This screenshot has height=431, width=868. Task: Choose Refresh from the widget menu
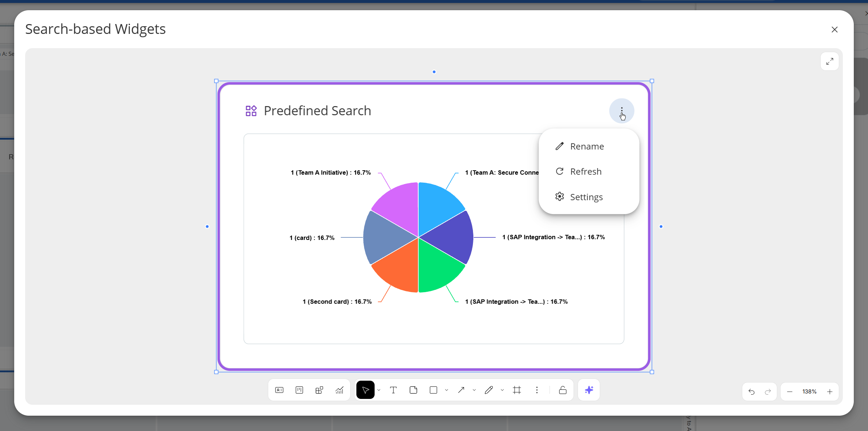point(586,171)
